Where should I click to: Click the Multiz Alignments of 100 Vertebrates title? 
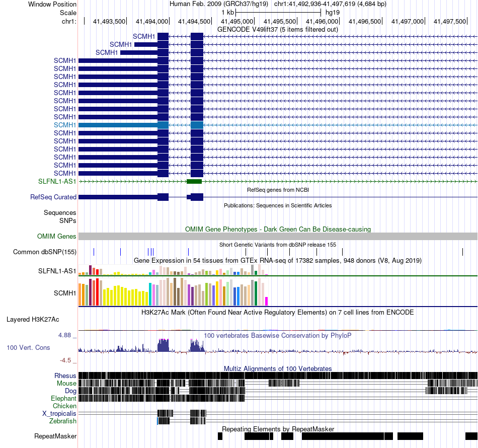pos(278,368)
